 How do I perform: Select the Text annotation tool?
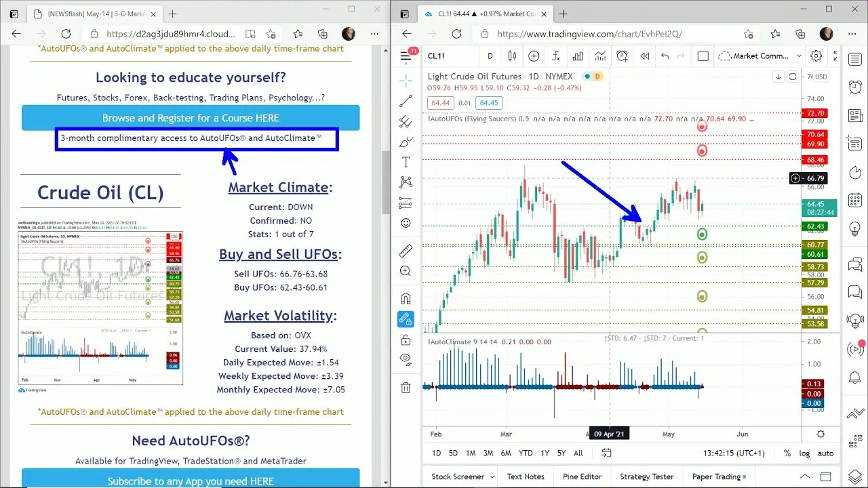[x=406, y=162]
